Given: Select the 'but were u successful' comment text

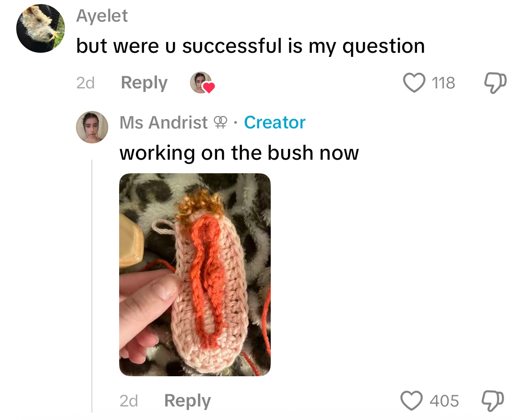Looking at the screenshot, I should pyautogui.click(x=250, y=46).
